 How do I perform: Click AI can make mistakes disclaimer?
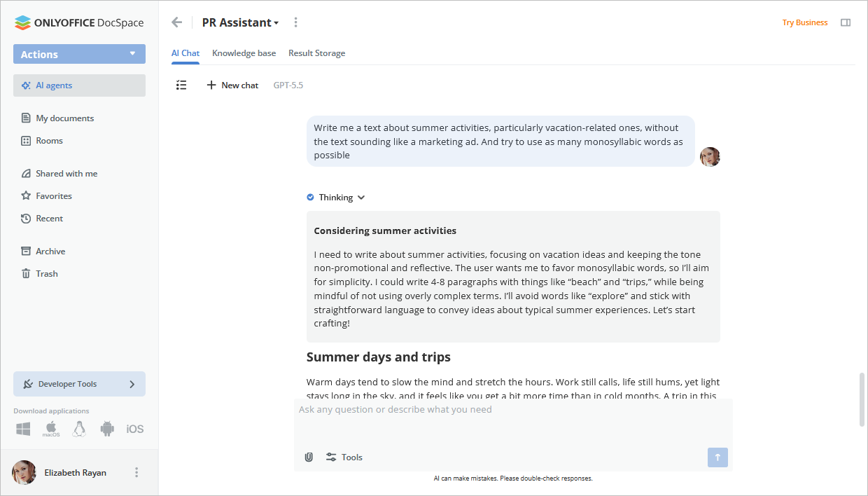[513, 478]
